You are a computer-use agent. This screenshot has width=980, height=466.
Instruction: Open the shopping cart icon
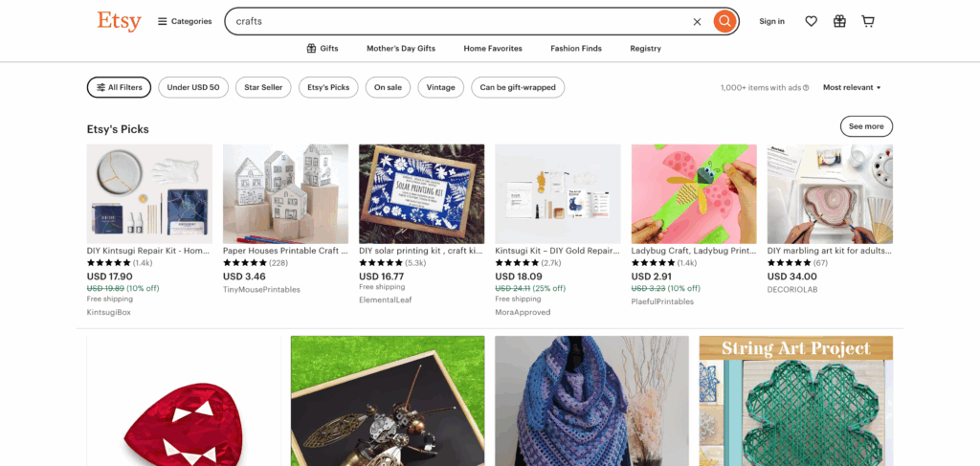(x=867, y=21)
